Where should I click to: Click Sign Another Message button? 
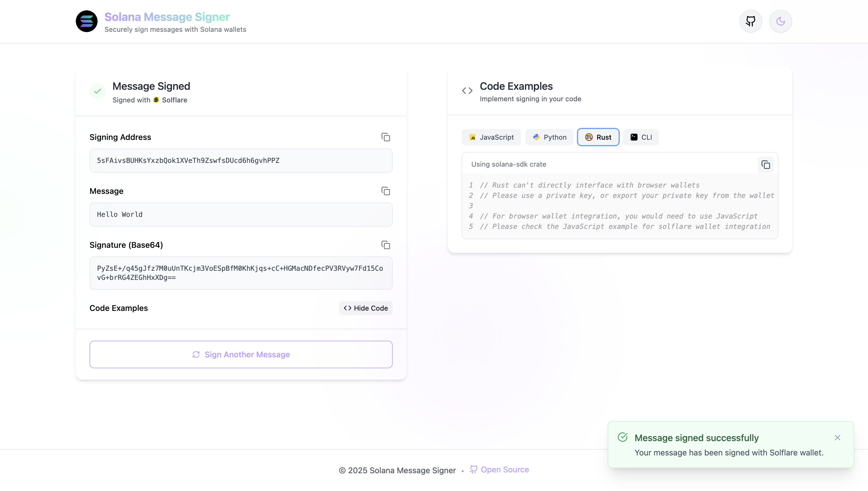(241, 354)
